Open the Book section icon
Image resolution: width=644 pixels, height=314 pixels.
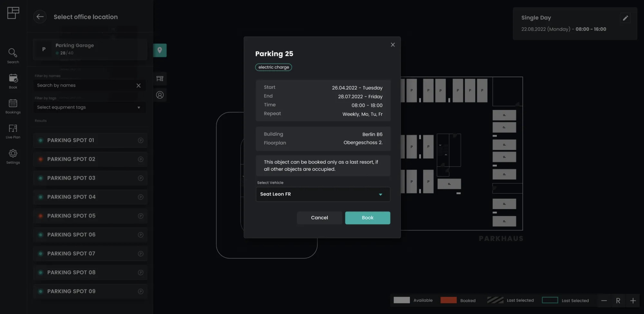point(13,81)
